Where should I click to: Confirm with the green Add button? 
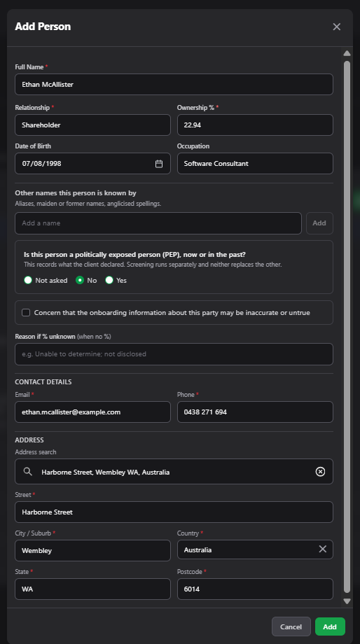(x=330, y=626)
